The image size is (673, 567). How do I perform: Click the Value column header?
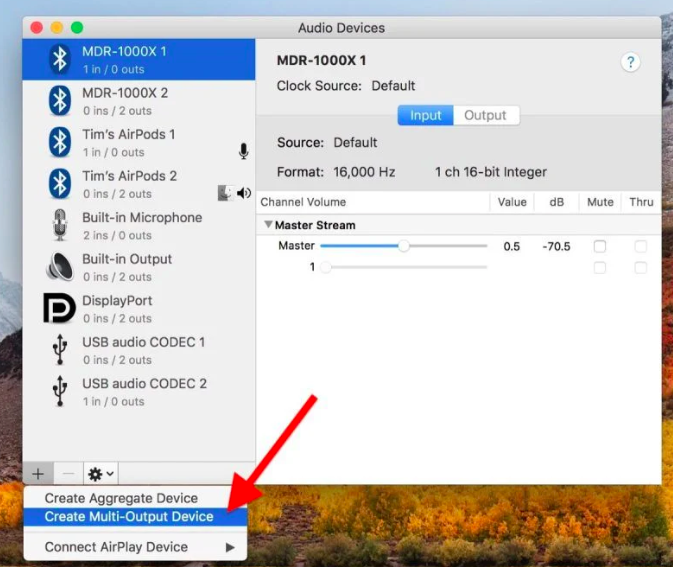pyautogui.click(x=512, y=202)
